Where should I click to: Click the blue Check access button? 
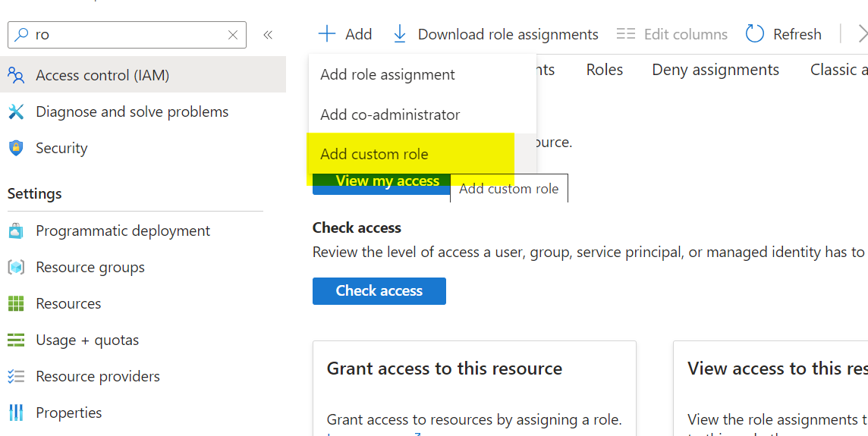tap(379, 291)
